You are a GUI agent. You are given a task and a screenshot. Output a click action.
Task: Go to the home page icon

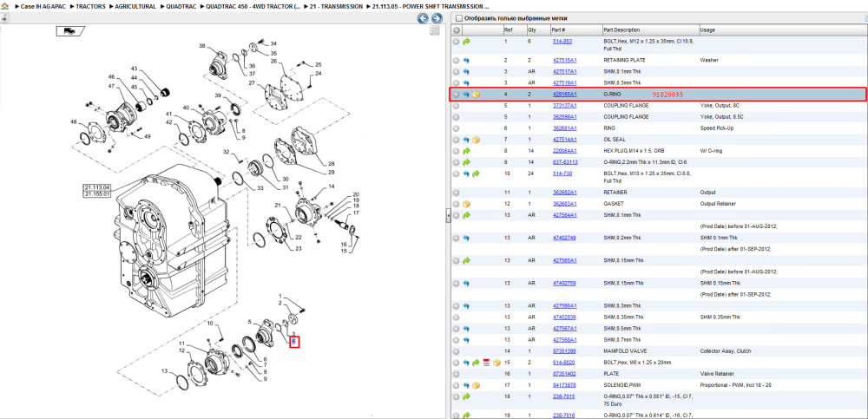point(5,5)
